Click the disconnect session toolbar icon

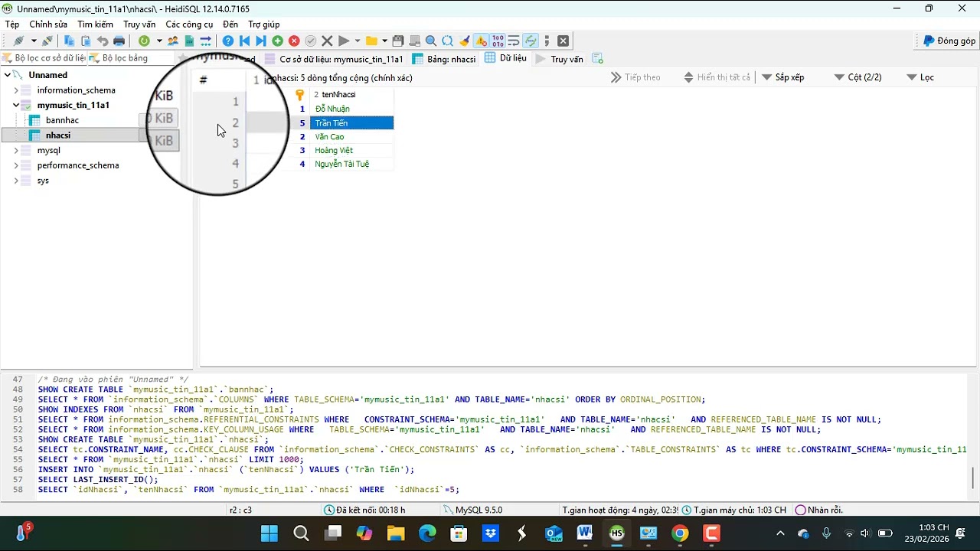pyautogui.click(x=47, y=41)
